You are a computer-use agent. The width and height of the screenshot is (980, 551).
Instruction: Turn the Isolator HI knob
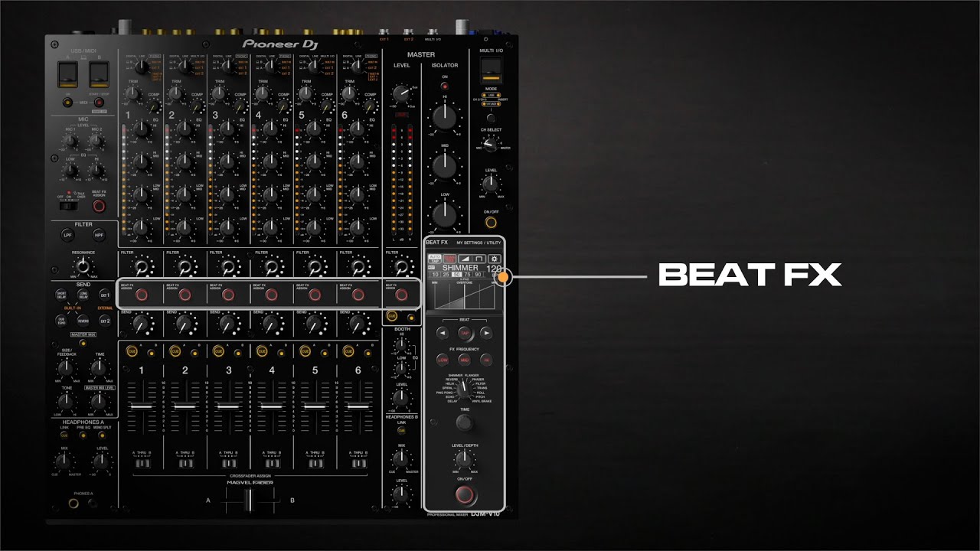click(443, 116)
